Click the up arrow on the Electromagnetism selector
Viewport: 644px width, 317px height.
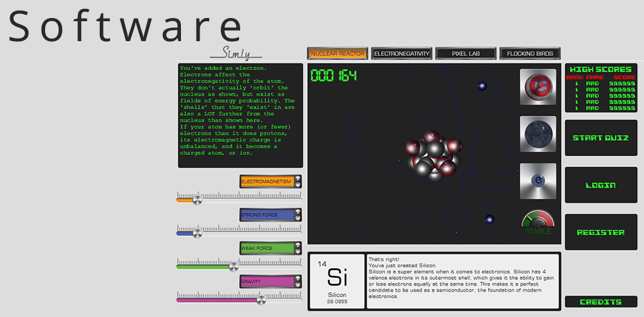[x=298, y=178]
